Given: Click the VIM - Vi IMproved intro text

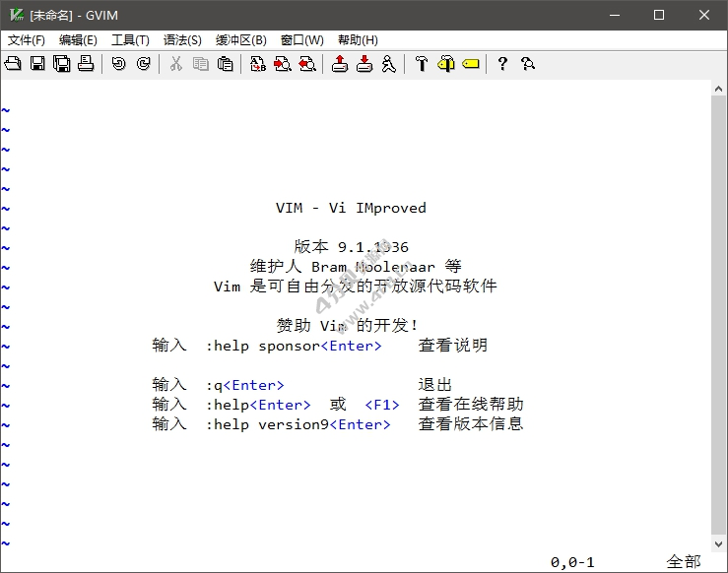Looking at the screenshot, I should (351, 208).
